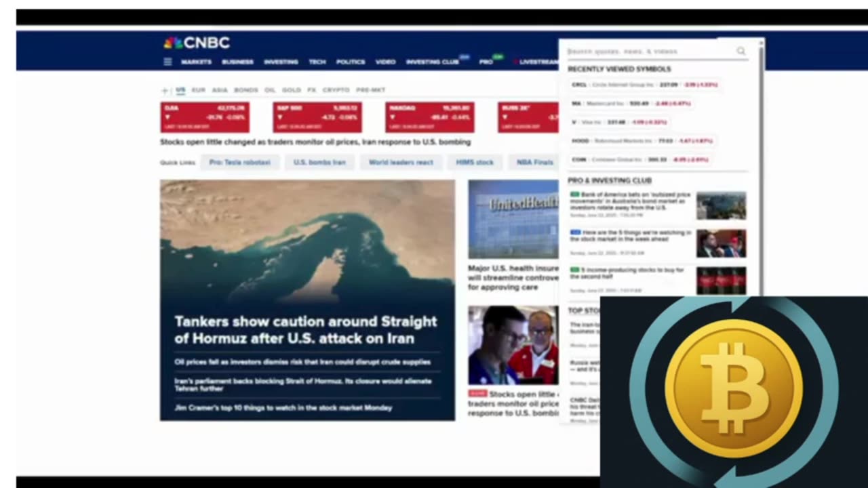Open the NASDAQ market card
Image resolution: width=868 pixels, height=488 pixels.
click(x=430, y=117)
